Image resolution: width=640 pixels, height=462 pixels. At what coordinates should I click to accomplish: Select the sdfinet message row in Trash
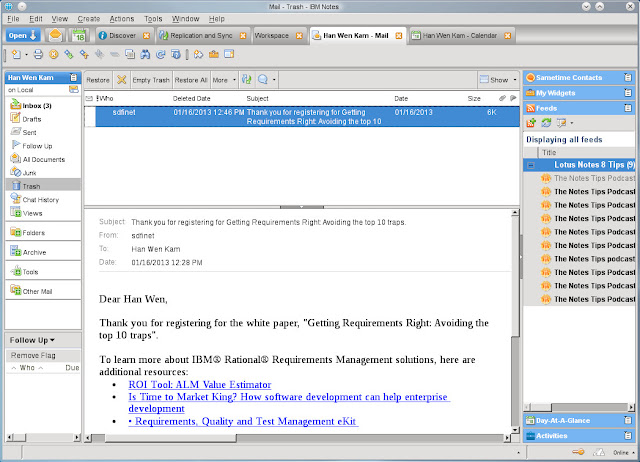click(302, 117)
